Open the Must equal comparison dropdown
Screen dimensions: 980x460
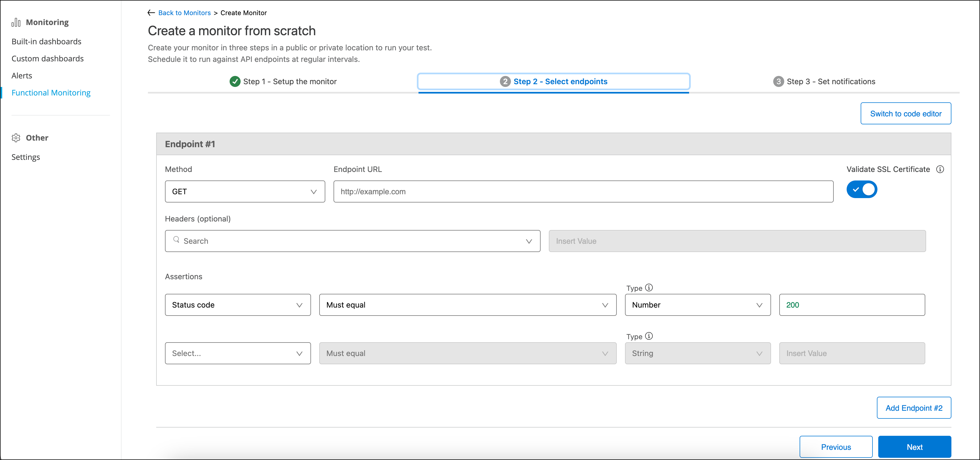[x=467, y=305]
